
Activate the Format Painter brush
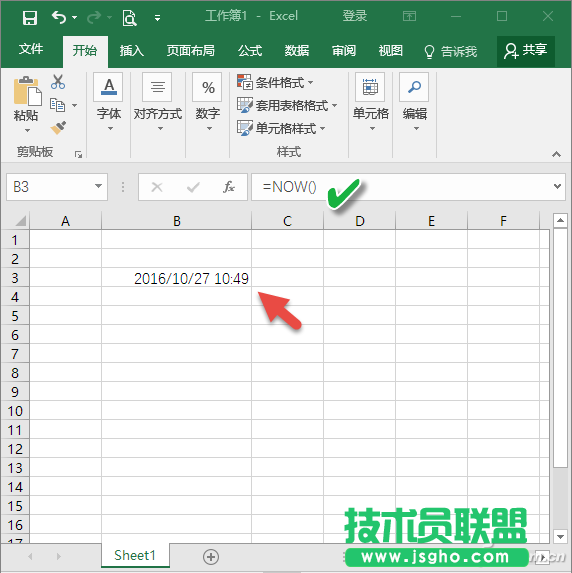58,128
